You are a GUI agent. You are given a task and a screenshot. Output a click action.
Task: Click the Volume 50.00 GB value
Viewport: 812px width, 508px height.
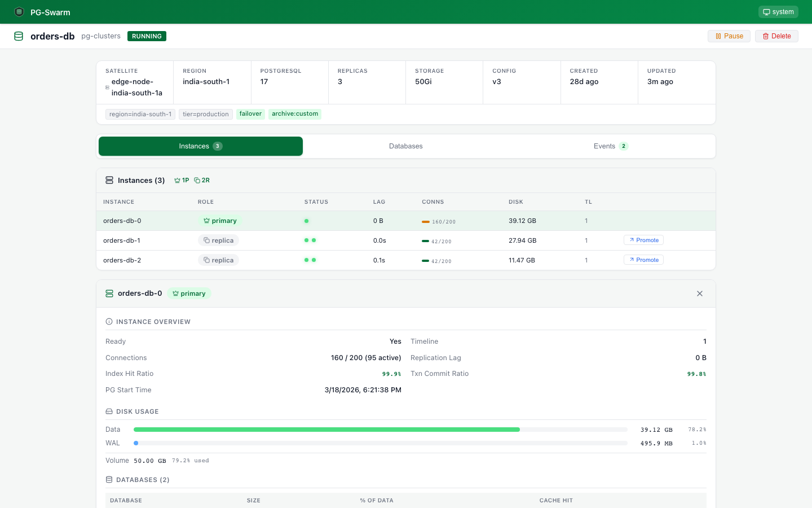click(x=150, y=461)
